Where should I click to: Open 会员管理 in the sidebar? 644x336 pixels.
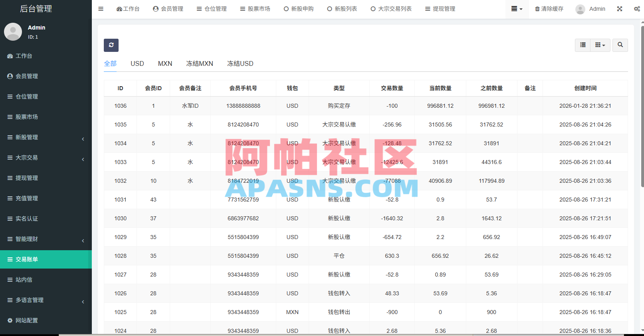[x=46, y=76]
